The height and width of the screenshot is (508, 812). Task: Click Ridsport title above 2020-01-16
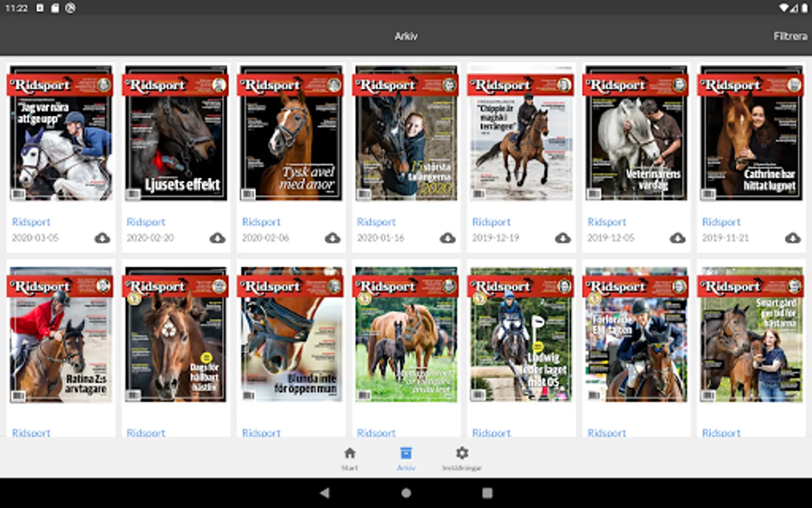376,222
